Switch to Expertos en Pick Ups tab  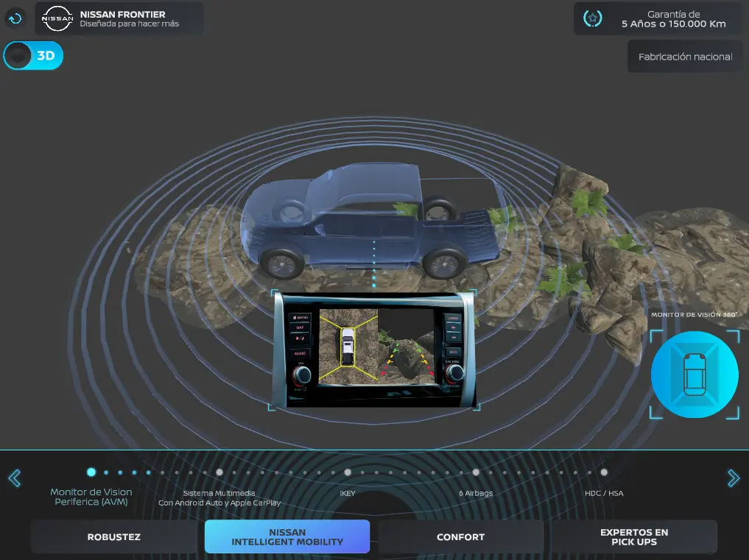pyautogui.click(x=634, y=536)
